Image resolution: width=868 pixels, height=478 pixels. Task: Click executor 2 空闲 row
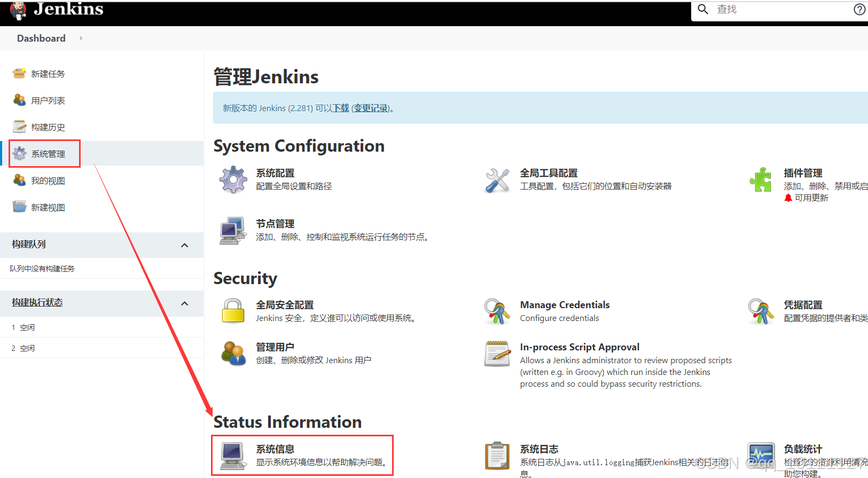[101, 348]
